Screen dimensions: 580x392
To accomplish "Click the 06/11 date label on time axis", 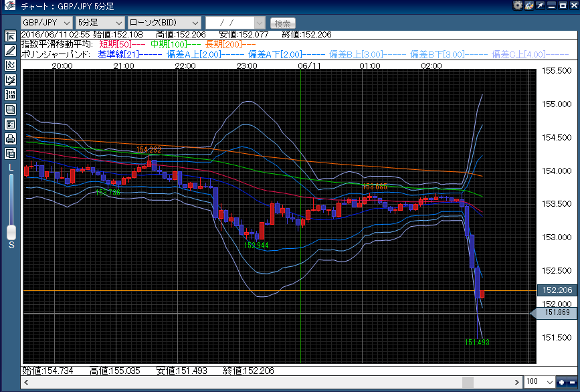I will (309, 66).
